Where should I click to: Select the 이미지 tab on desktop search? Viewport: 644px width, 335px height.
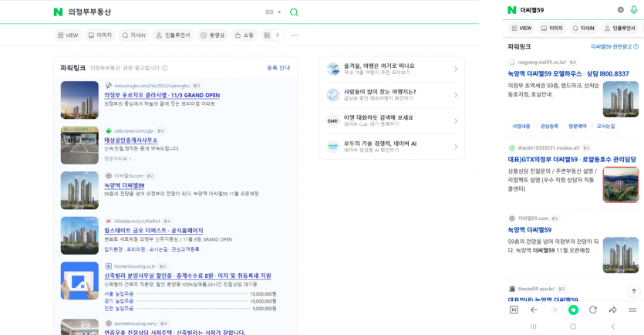coord(99,36)
